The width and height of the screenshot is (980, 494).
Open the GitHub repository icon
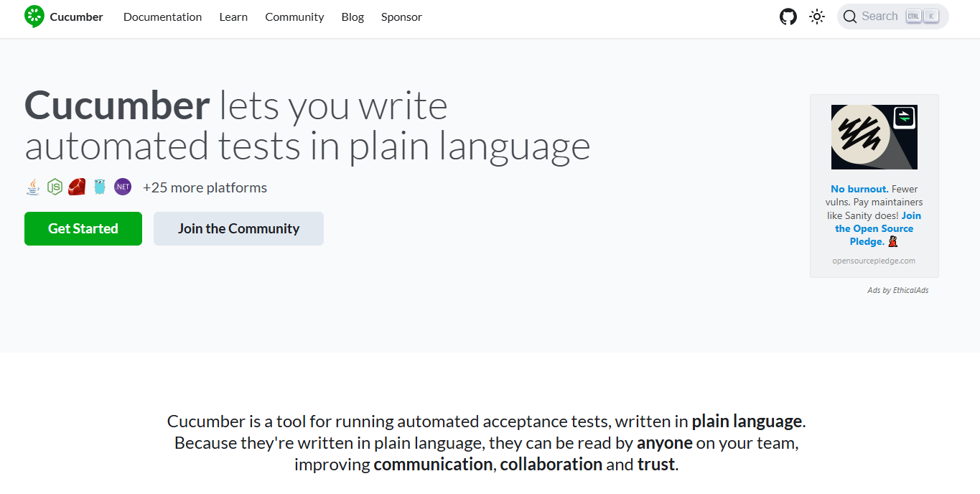(788, 17)
